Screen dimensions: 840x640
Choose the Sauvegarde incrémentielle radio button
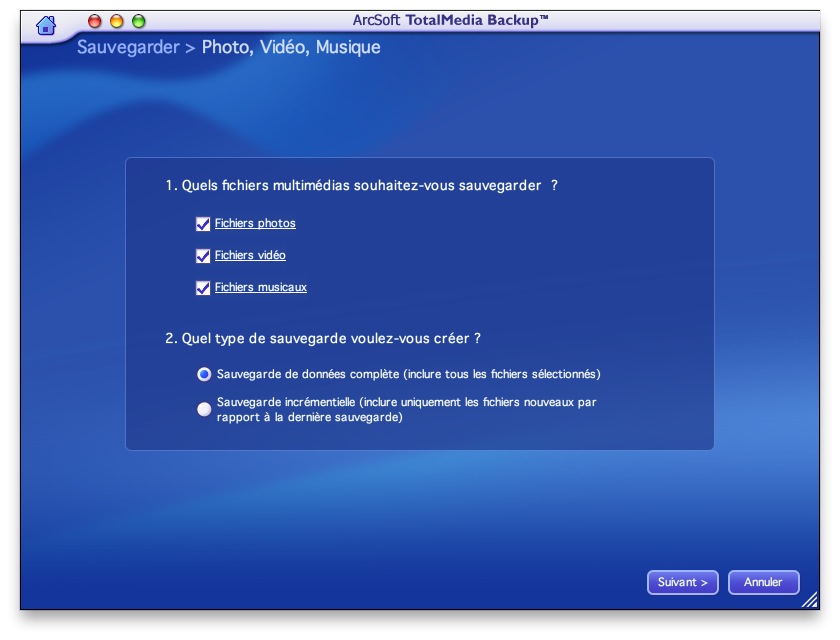[204, 409]
